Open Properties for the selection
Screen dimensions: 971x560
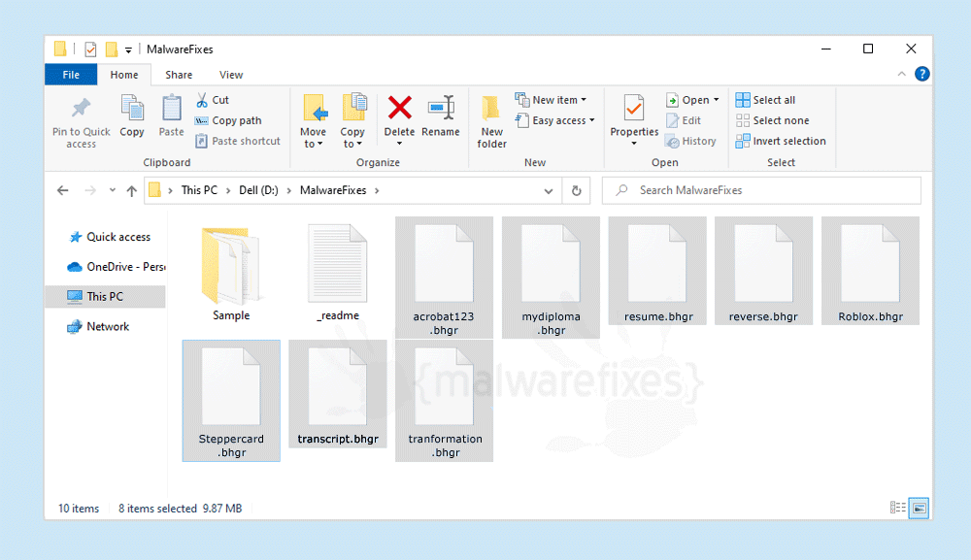pyautogui.click(x=634, y=120)
